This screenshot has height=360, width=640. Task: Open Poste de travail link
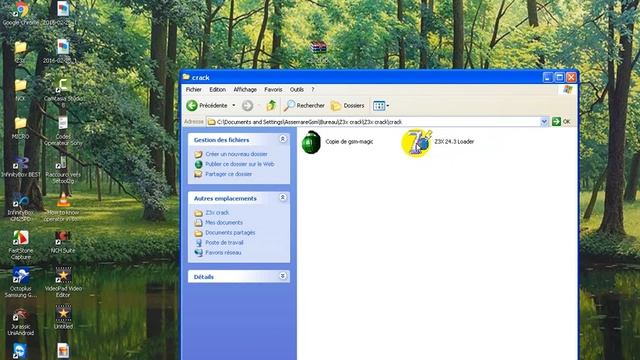point(224,242)
